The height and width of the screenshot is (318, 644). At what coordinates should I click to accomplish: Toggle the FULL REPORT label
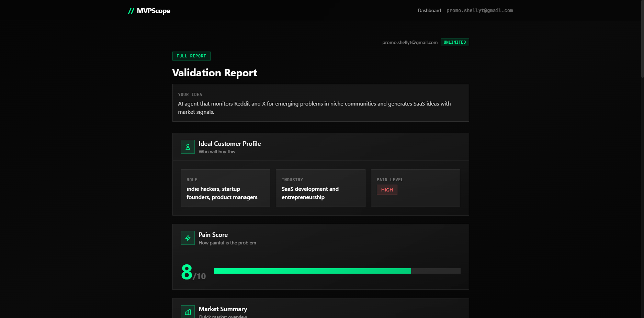[x=191, y=56]
